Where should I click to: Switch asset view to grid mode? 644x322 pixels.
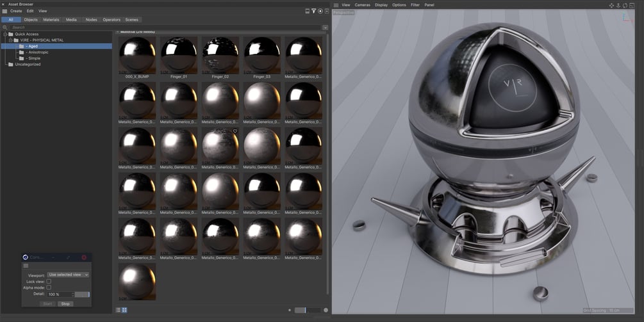tap(124, 310)
